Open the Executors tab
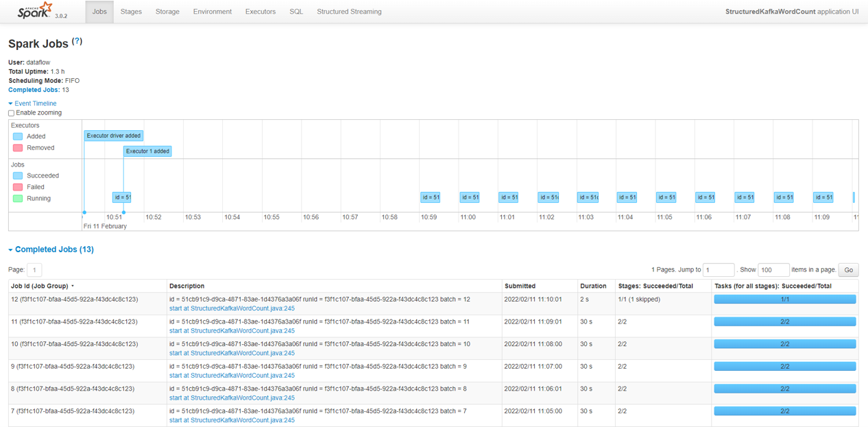 (260, 12)
